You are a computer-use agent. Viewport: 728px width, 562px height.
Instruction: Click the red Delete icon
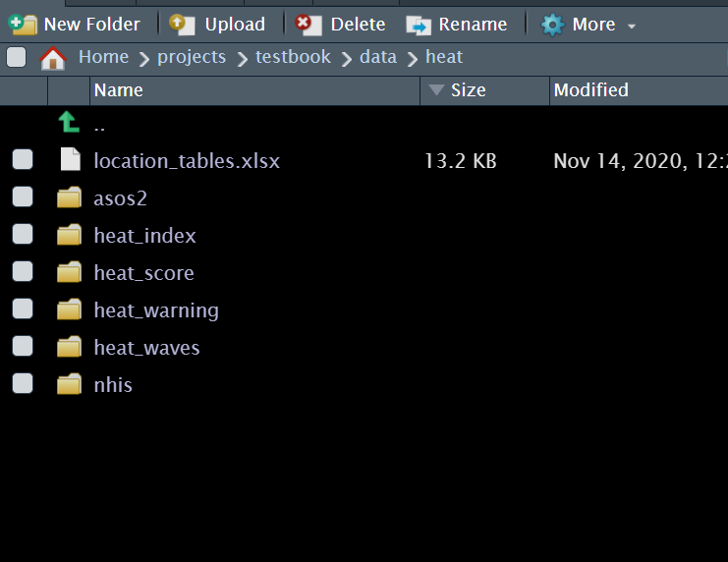tap(308, 25)
